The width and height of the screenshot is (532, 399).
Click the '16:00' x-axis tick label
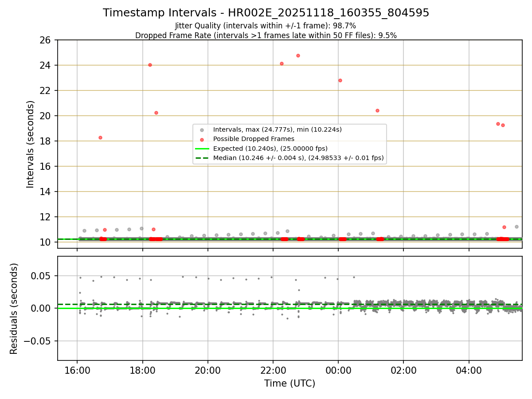pyautogui.click(x=78, y=371)
